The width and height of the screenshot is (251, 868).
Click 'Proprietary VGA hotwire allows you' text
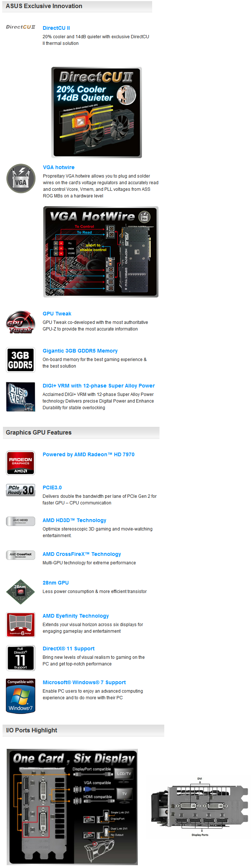(101, 186)
